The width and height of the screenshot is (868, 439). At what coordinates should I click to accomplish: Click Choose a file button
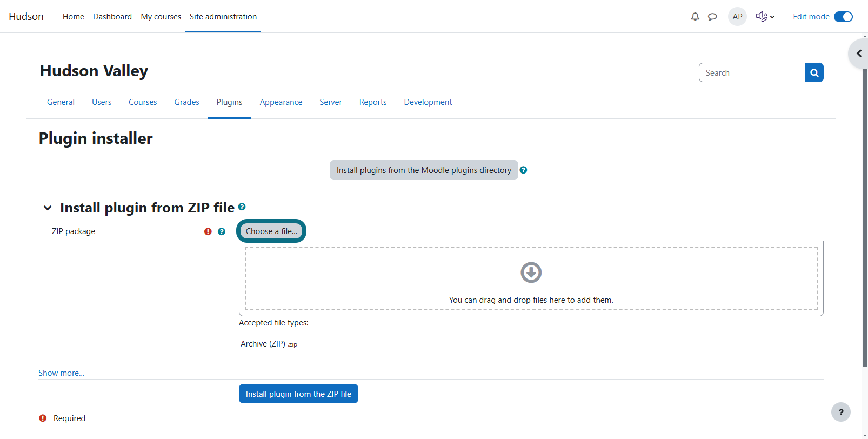point(271,231)
